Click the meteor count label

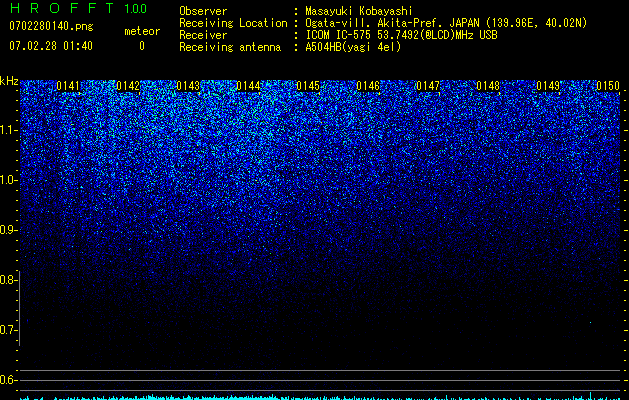coord(142,31)
